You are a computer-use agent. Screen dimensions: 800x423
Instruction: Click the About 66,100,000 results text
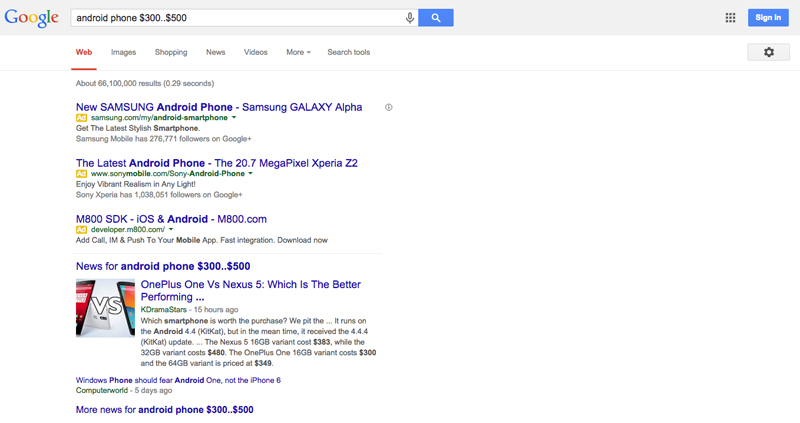coord(145,83)
